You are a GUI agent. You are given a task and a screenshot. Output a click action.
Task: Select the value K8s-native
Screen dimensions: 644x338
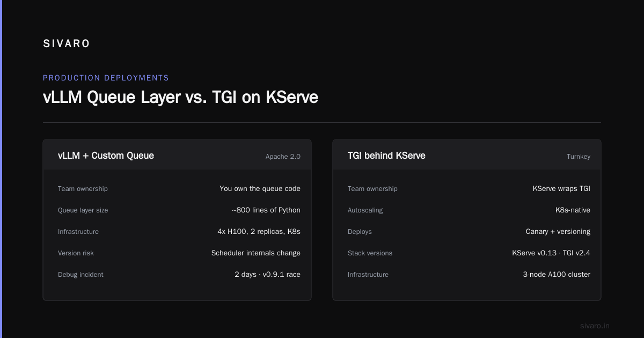point(573,210)
